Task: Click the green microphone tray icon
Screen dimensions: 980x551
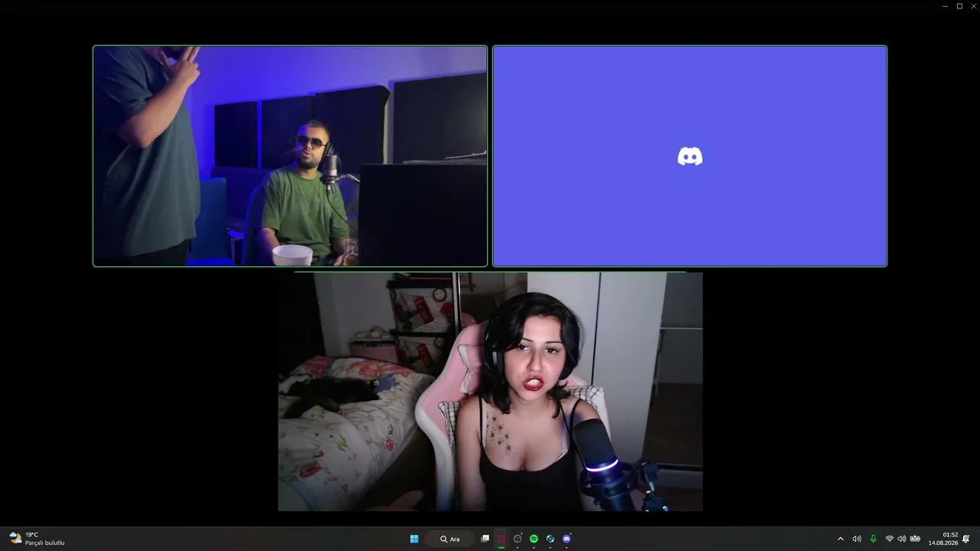Action: pyautogui.click(x=873, y=539)
